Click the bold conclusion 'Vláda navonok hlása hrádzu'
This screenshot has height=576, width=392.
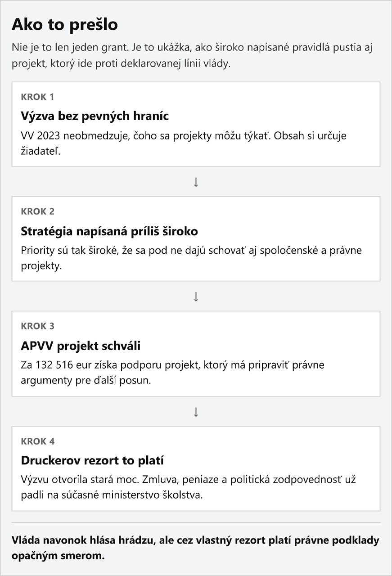click(x=195, y=540)
